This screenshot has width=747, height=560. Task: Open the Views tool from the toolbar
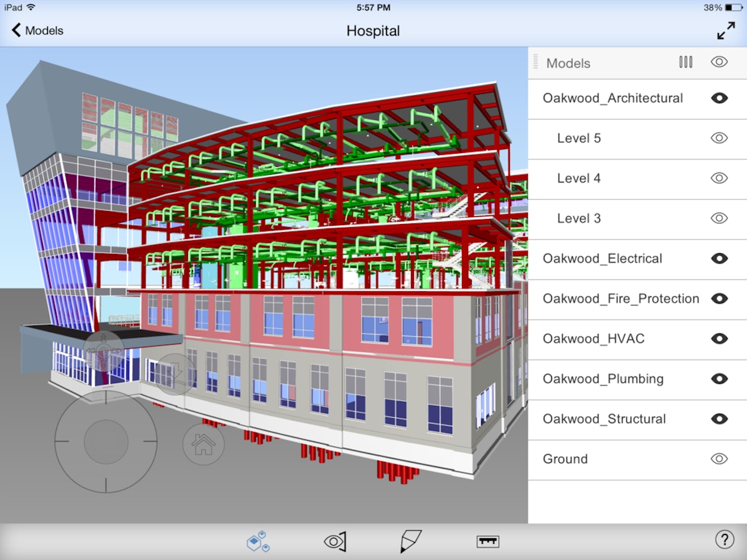[334, 541]
